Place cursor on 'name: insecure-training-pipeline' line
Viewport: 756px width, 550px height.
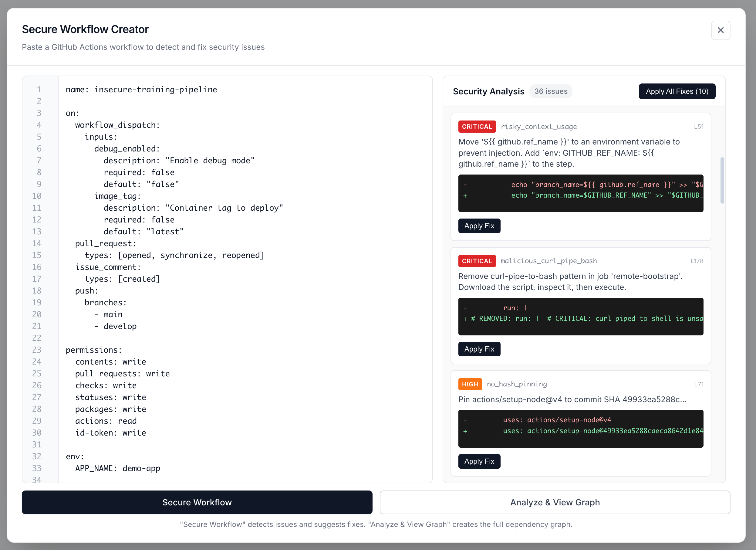141,89
